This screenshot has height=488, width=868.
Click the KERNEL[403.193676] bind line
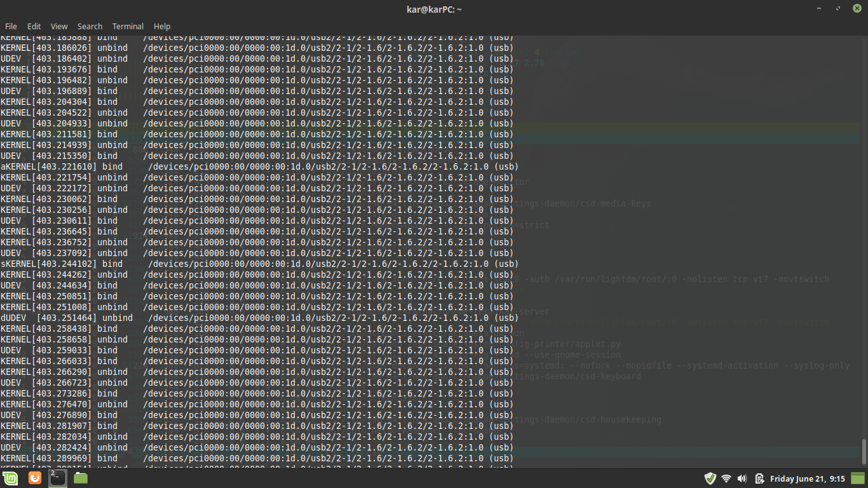pos(257,69)
